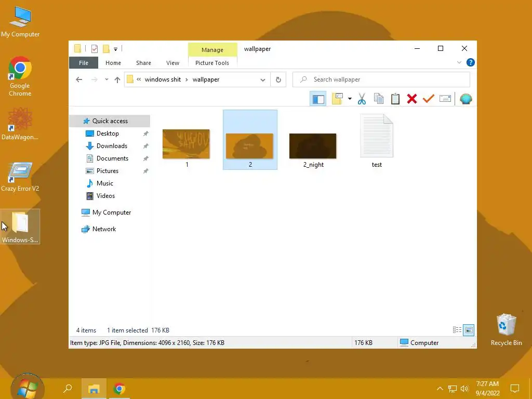Click Chrome in the taskbar

pos(119,389)
